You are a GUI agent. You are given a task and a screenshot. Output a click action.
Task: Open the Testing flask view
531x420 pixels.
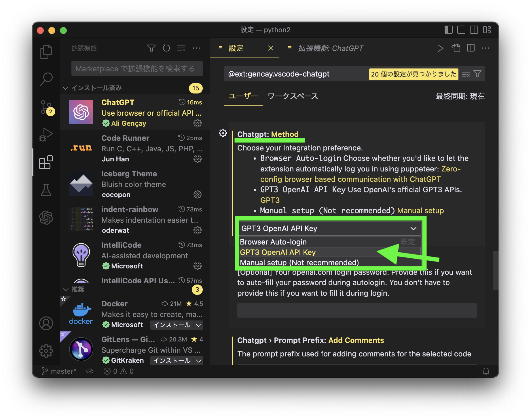coord(46,190)
